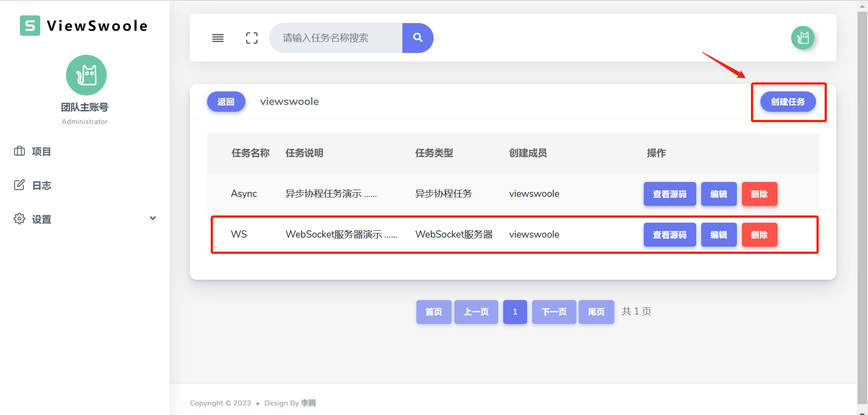Click the magnifier search button
Viewport: 868px width, 415px height.
(x=418, y=38)
